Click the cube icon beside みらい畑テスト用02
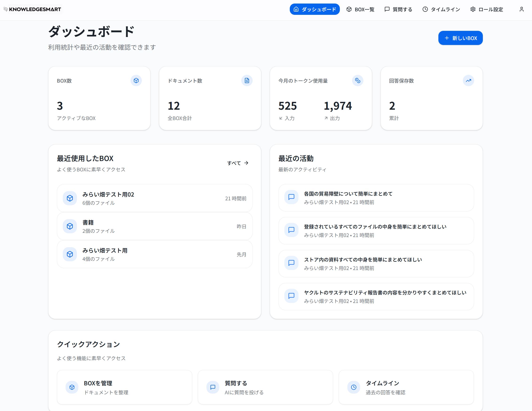Viewport: 532px width, 411px height. click(70, 198)
